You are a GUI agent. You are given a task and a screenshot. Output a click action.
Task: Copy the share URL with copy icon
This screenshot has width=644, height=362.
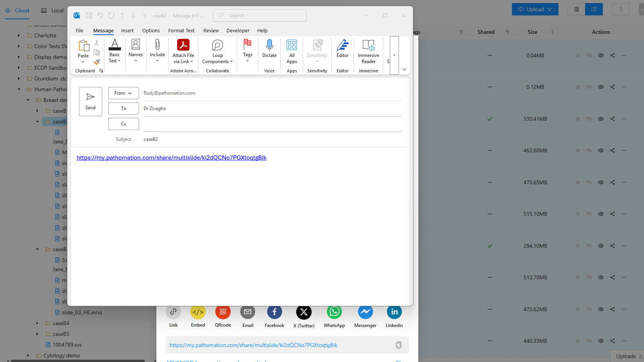point(399,345)
